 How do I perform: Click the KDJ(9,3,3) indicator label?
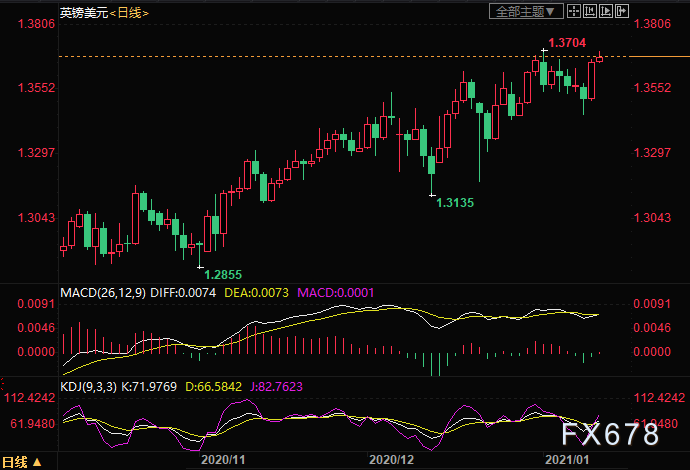pos(88,387)
